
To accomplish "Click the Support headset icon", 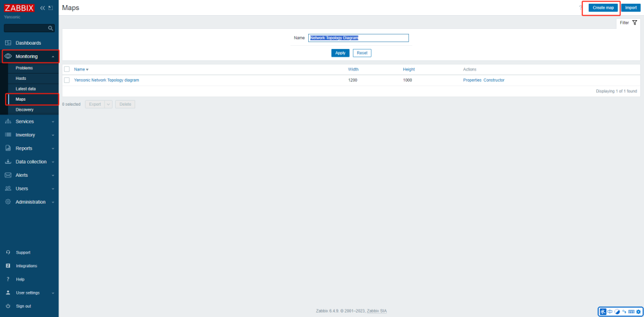I will (8, 253).
